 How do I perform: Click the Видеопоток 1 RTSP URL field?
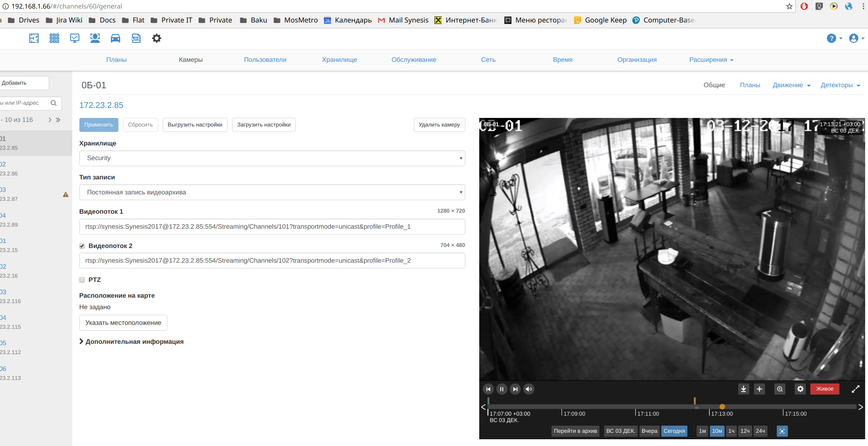click(272, 227)
